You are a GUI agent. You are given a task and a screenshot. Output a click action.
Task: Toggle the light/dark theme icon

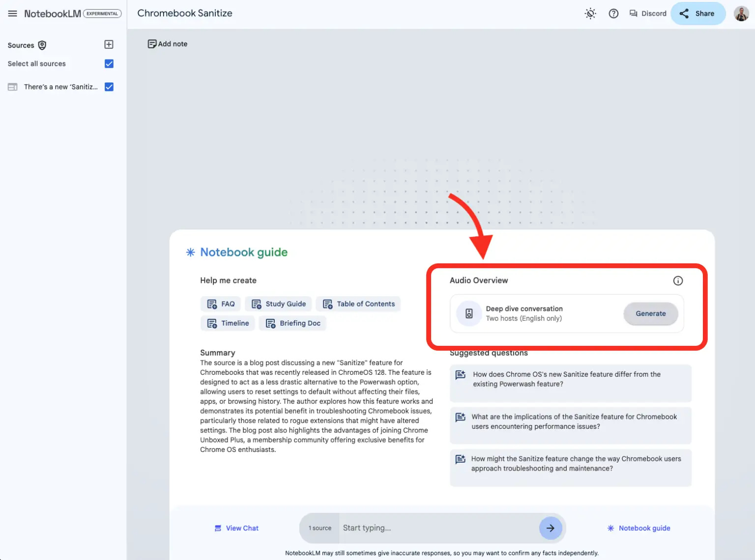[590, 14]
